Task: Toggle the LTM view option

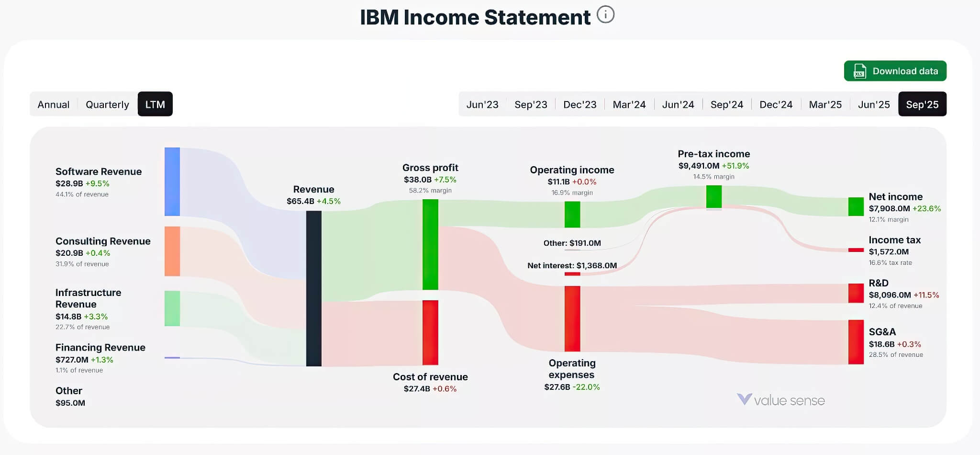Action: [x=155, y=104]
